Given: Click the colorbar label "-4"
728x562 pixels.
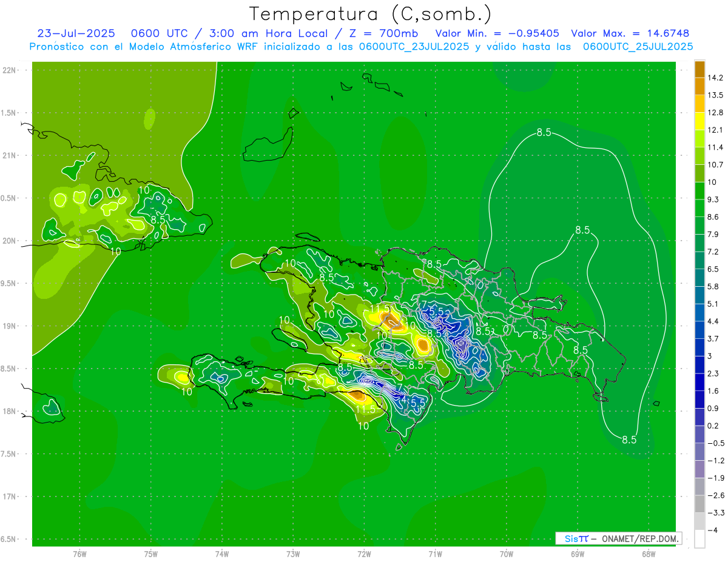Looking at the screenshot, I should tap(712, 530).
